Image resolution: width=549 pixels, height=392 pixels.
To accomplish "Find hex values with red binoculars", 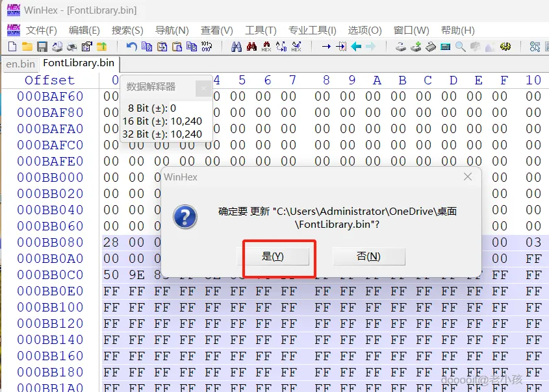I will point(251,46).
